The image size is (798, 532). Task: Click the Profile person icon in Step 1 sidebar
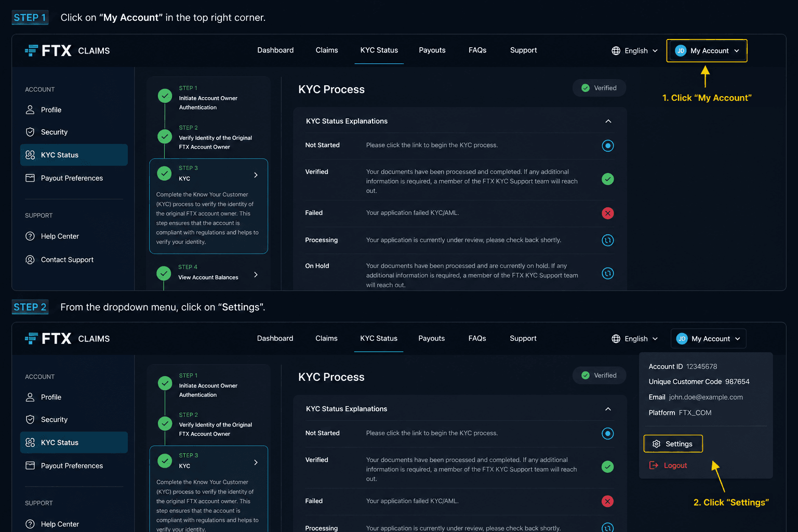pyautogui.click(x=30, y=110)
